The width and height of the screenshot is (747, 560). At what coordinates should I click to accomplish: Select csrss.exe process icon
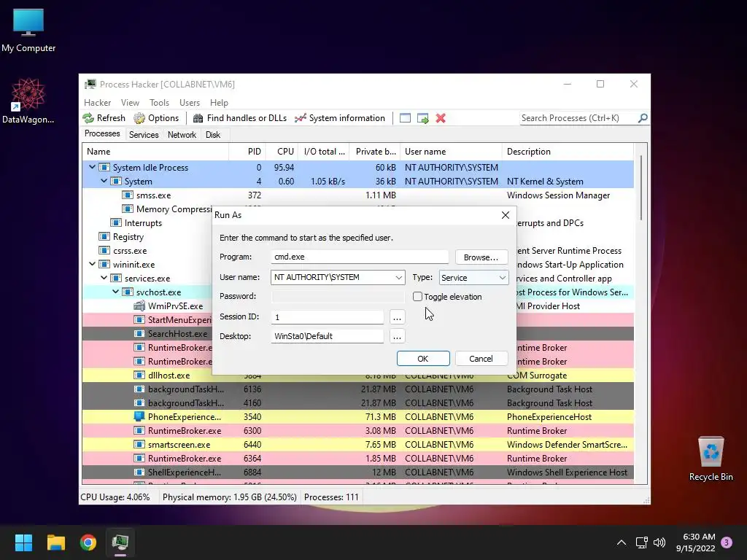104,251
